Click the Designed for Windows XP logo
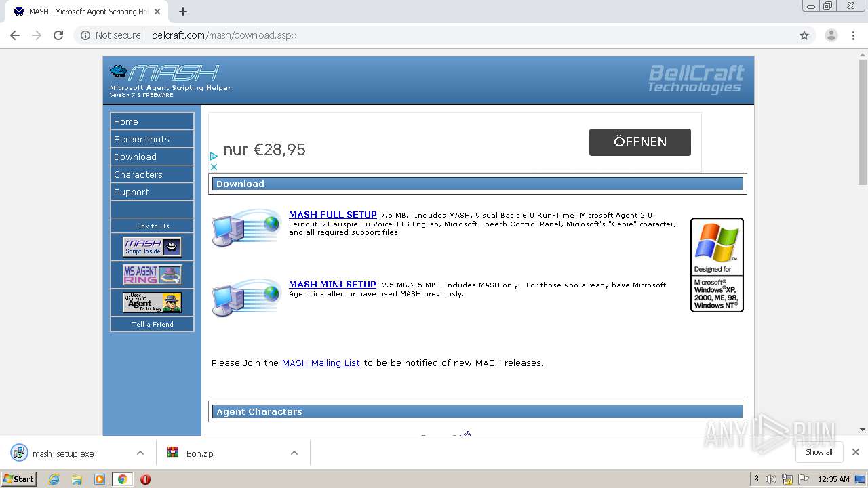Screen dimensions: 868x488 [717, 265]
